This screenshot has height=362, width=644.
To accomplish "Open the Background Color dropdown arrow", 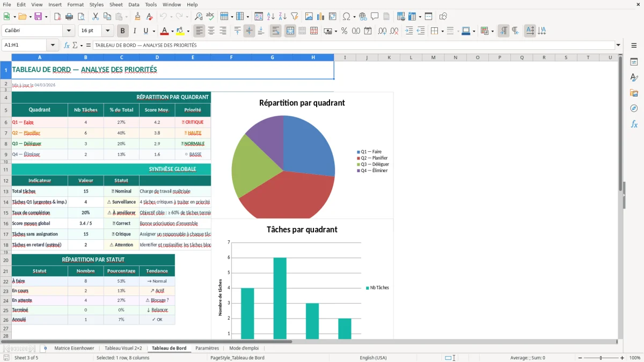I will click(188, 31).
